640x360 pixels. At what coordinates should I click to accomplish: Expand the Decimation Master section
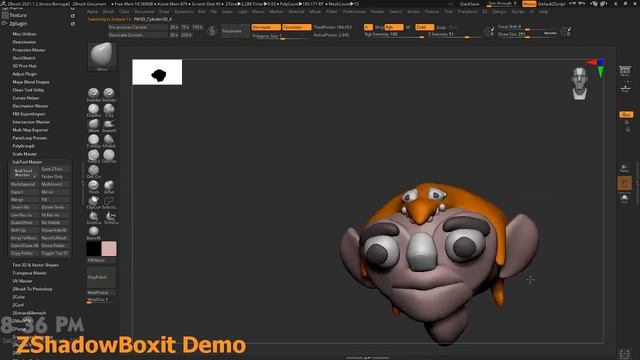pyautogui.click(x=30, y=106)
